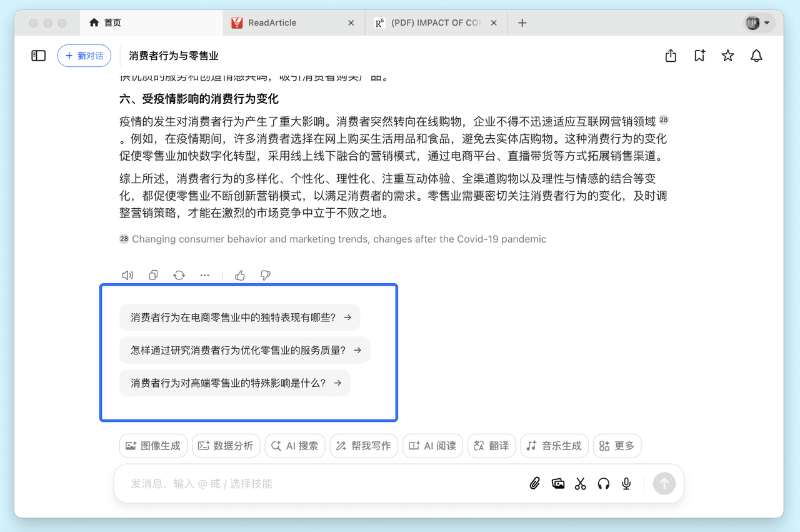Screen dimensions: 800x532
Task: Open more options ellipsis under response
Action: pos(204,275)
